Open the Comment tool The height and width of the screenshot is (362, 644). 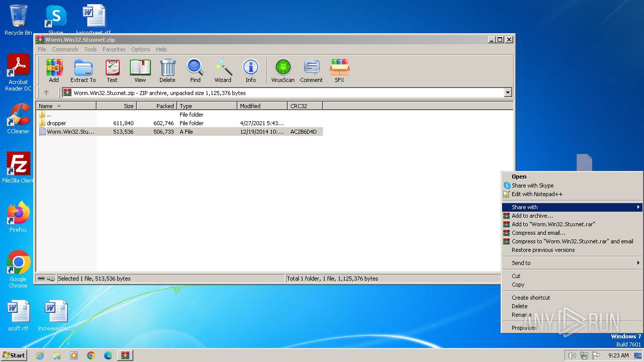[311, 70]
